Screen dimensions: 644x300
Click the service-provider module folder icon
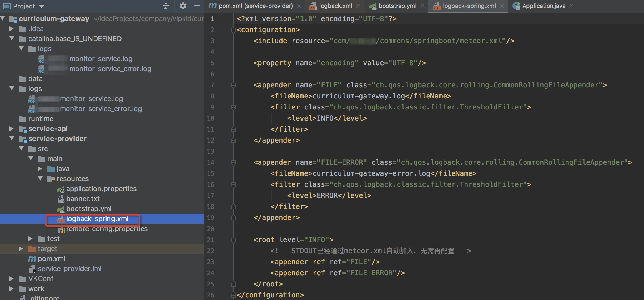click(x=23, y=139)
